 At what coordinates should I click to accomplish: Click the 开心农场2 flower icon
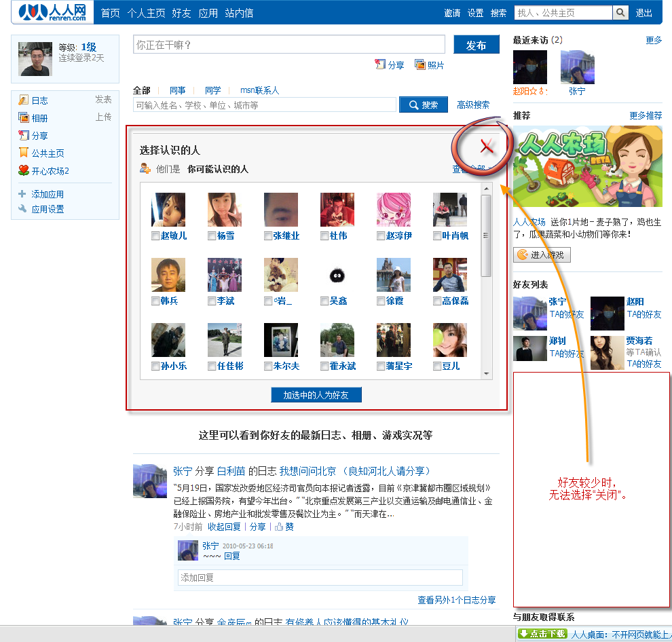tap(24, 171)
